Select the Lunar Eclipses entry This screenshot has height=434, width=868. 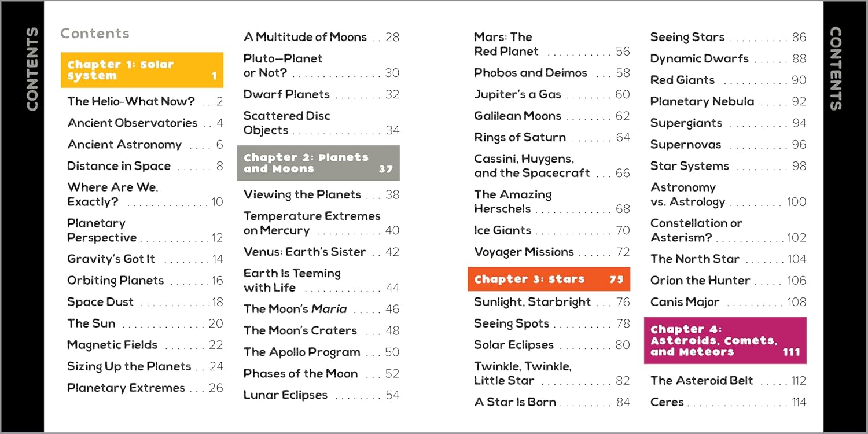coord(321,395)
